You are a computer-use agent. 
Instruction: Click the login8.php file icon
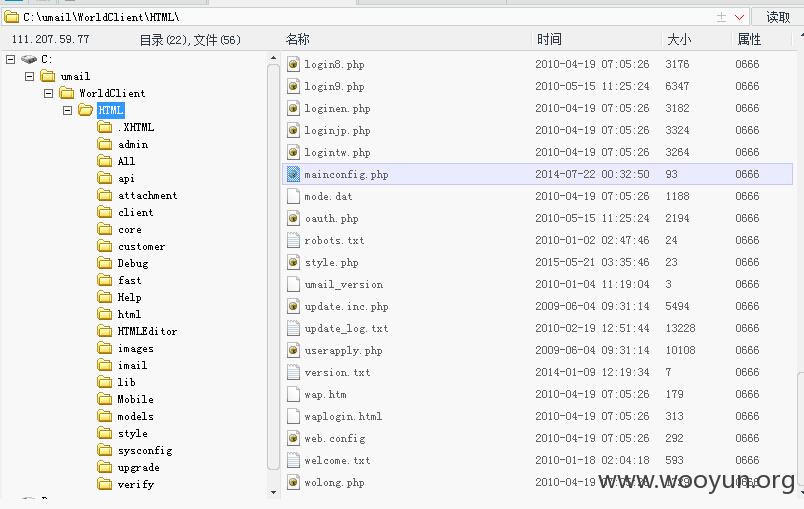(x=293, y=64)
